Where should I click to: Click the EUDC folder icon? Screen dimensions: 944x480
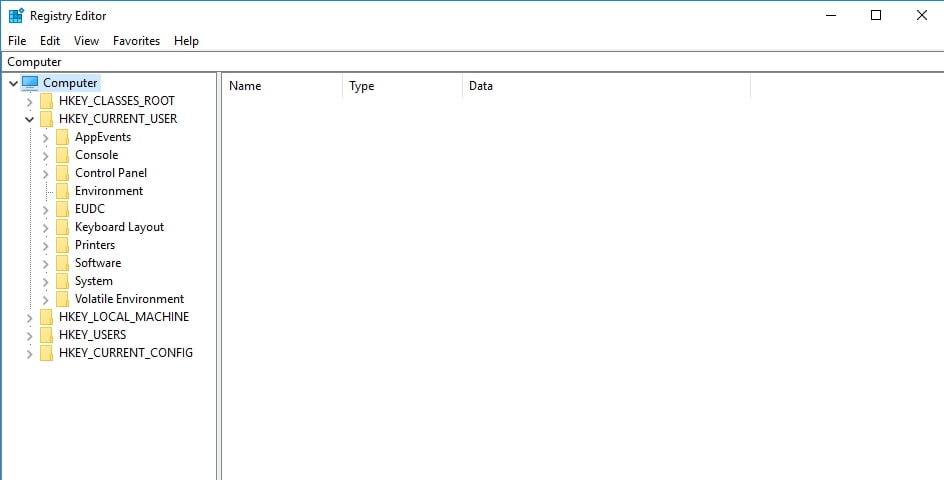pyautogui.click(x=62, y=210)
